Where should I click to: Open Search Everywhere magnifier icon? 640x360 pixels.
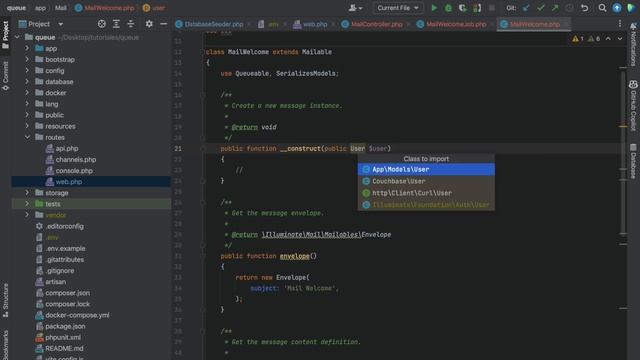pyautogui.click(x=602, y=8)
